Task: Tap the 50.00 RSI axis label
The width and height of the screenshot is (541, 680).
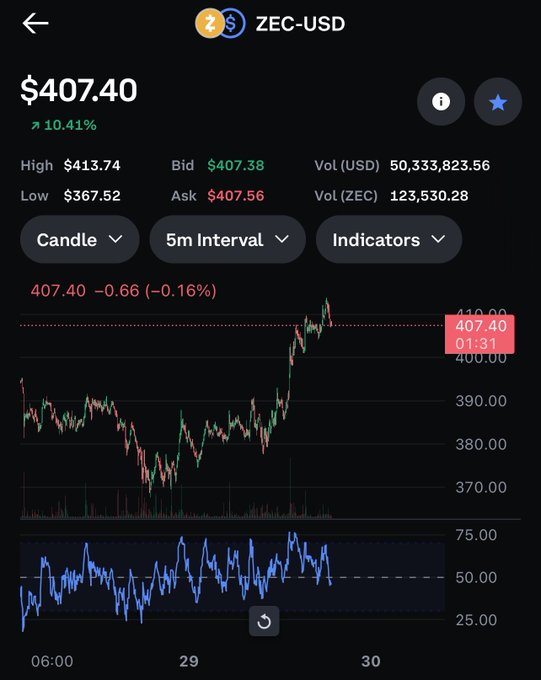Action: coord(476,577)
